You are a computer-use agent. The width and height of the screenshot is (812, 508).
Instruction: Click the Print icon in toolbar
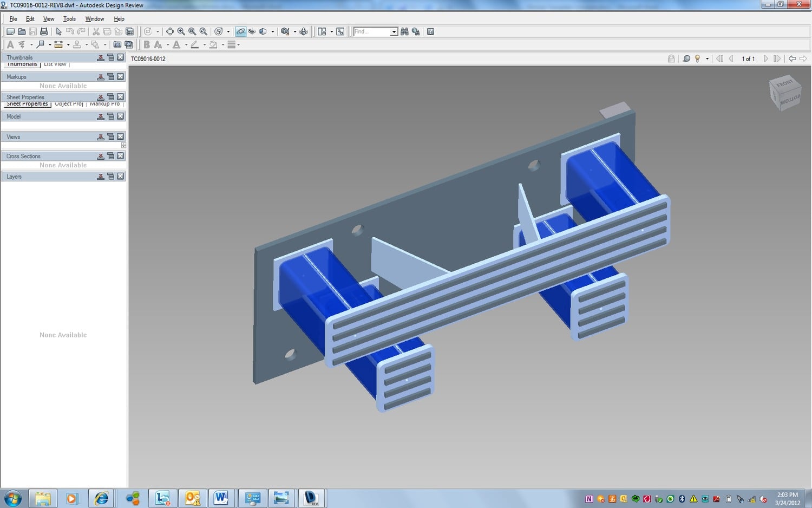[x=44, y=31]
